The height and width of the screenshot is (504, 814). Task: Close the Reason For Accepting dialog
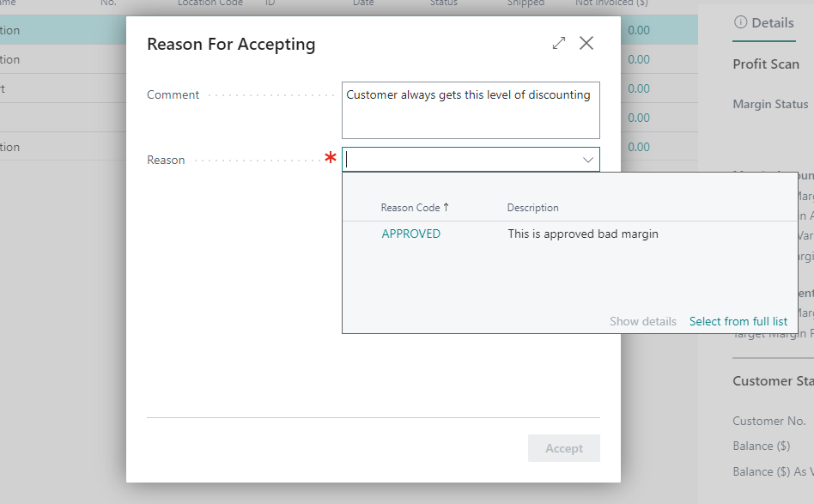coord(586,43)
